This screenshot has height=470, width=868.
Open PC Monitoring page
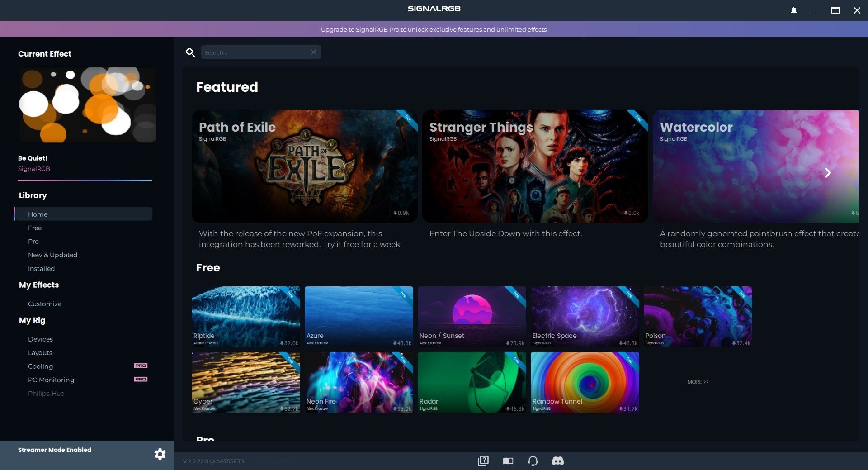click(51, 380)
